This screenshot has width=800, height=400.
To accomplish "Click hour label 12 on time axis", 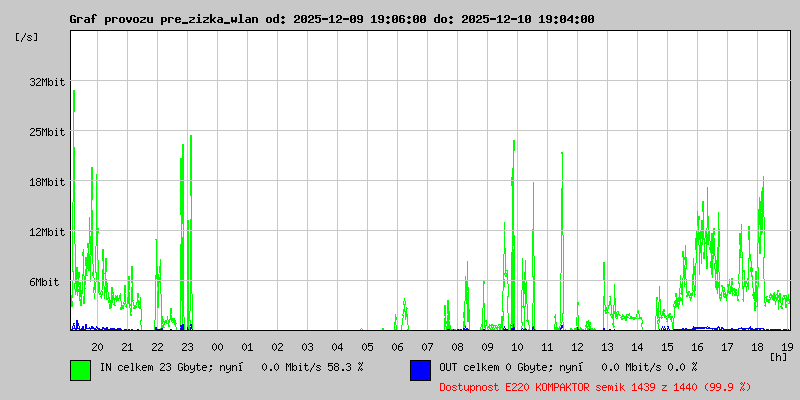I will pyautogui.click(x=578, y=347).
